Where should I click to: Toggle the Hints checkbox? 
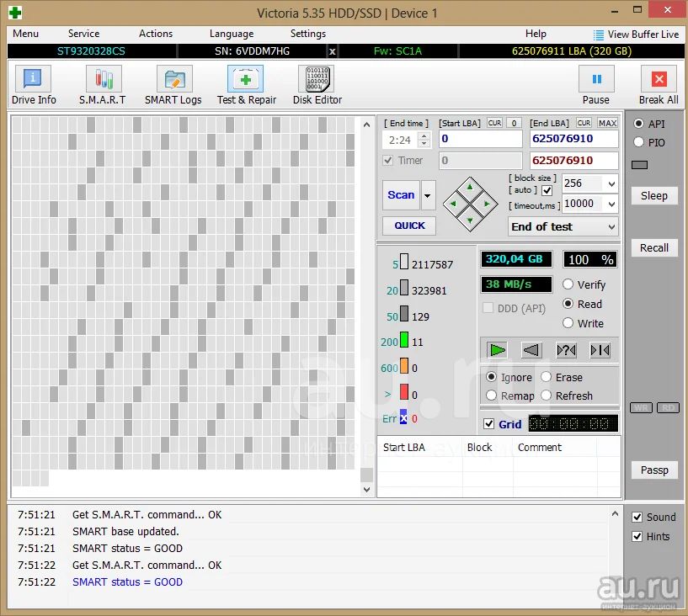coord(637,537)
